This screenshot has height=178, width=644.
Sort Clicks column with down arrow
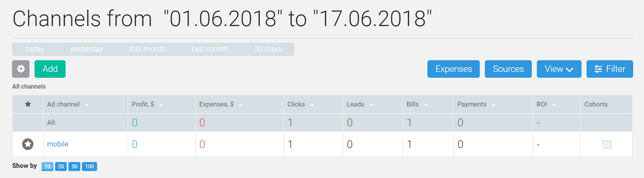tap(312, 105)
